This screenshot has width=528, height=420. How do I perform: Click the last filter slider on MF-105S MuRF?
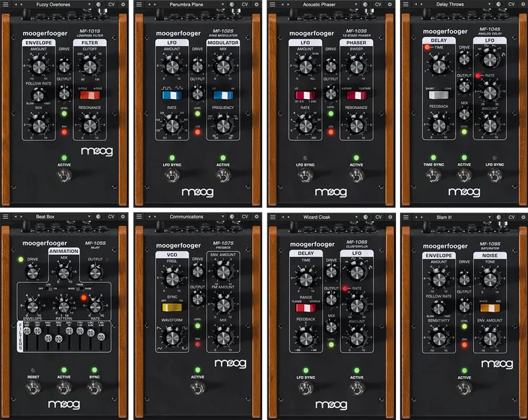[x=101, y=337]
